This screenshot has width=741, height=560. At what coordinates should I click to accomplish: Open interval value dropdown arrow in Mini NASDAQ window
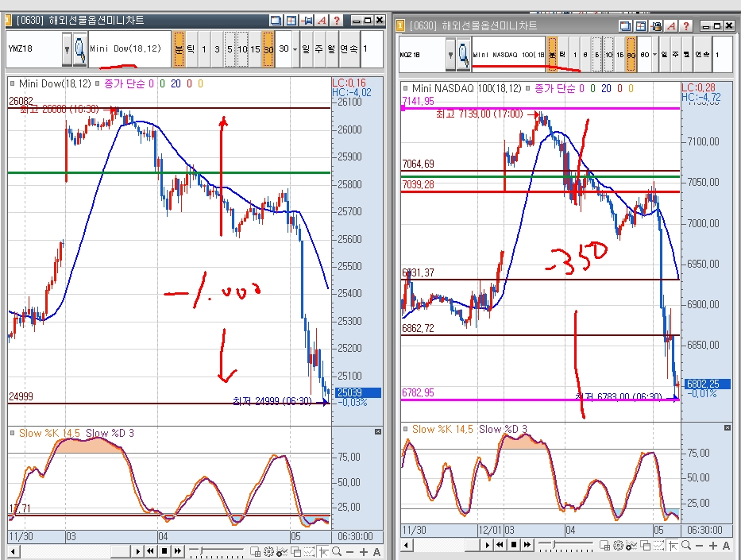(x=655, y=55)
